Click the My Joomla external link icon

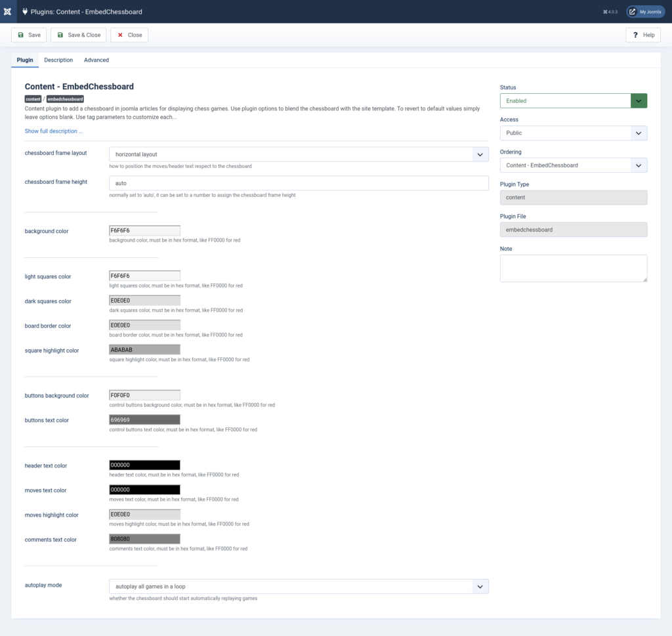[x=633, y=12]
